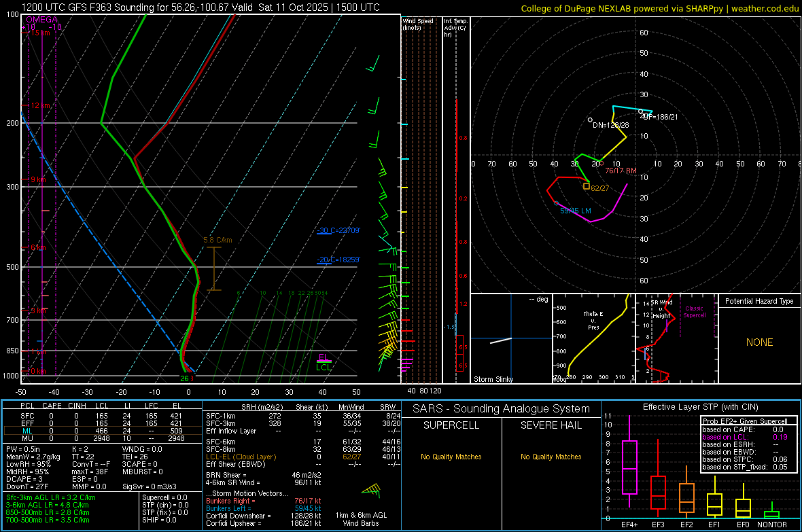Click the Bunkers Left = 59/45 kt line
The image size is (802, 532).
pyautogui.click(x=264, y=508)
